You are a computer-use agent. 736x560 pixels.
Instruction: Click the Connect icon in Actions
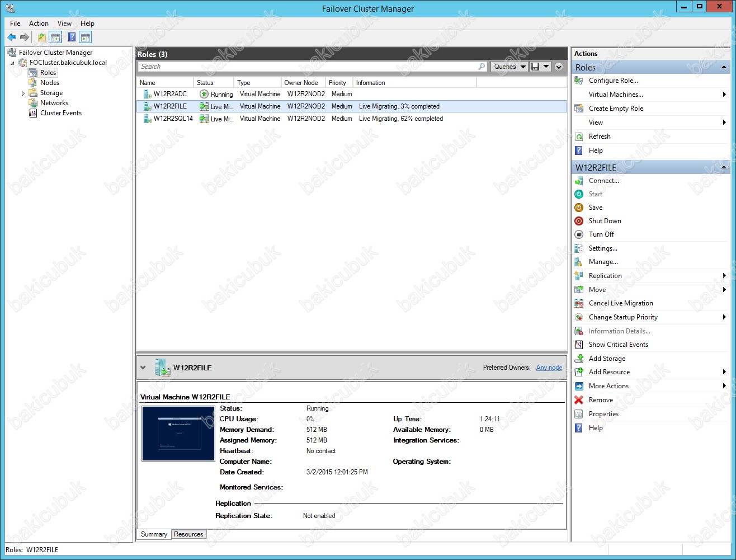579,181
